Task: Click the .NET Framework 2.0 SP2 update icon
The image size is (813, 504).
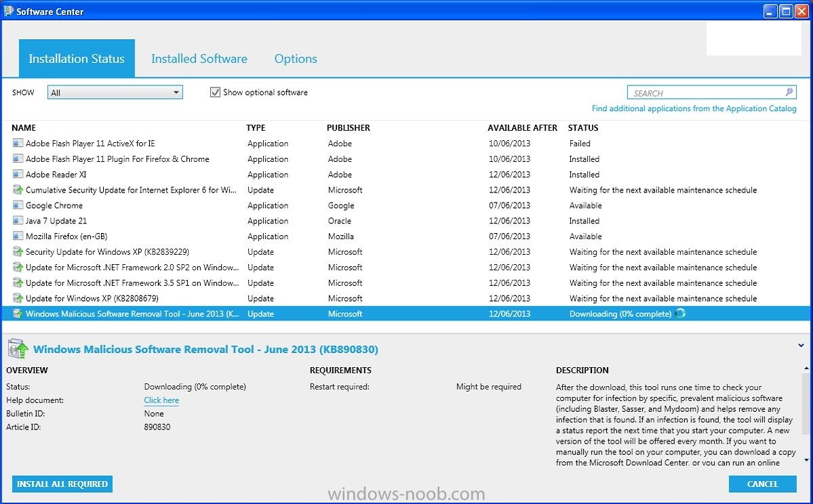Action: [18, 268]
